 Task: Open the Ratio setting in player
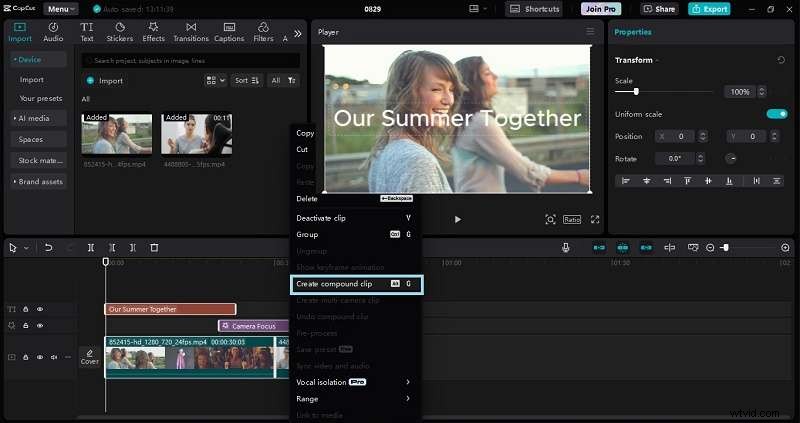tap(572, 219)
